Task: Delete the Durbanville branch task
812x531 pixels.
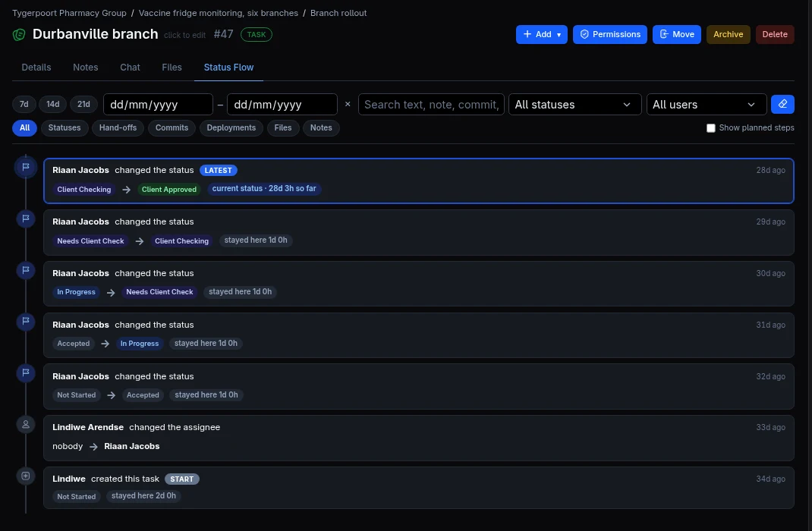Action: point(774,34)
